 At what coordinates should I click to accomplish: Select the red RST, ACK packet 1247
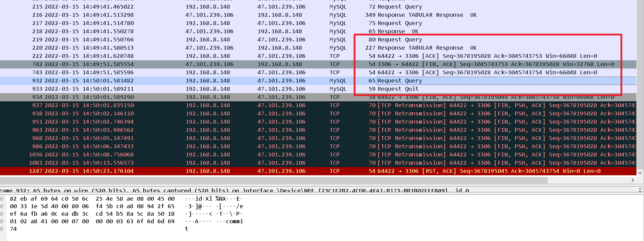(x=206, y=171)
